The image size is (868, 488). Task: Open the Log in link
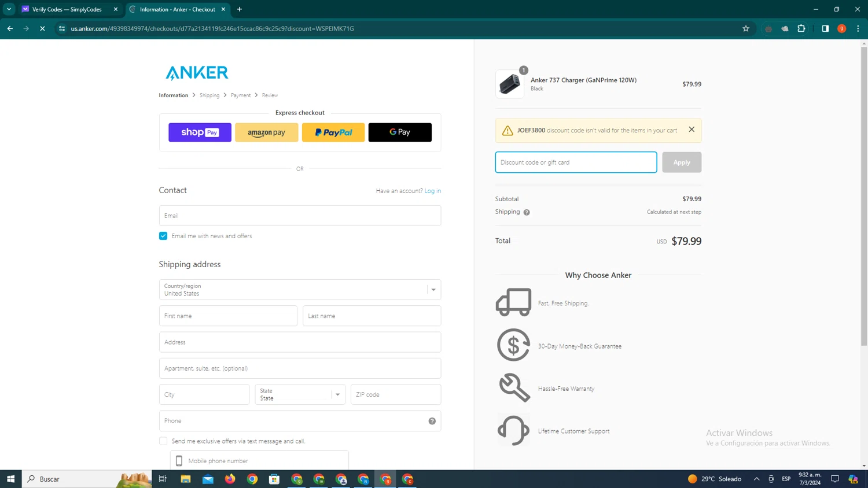(432, 191)
